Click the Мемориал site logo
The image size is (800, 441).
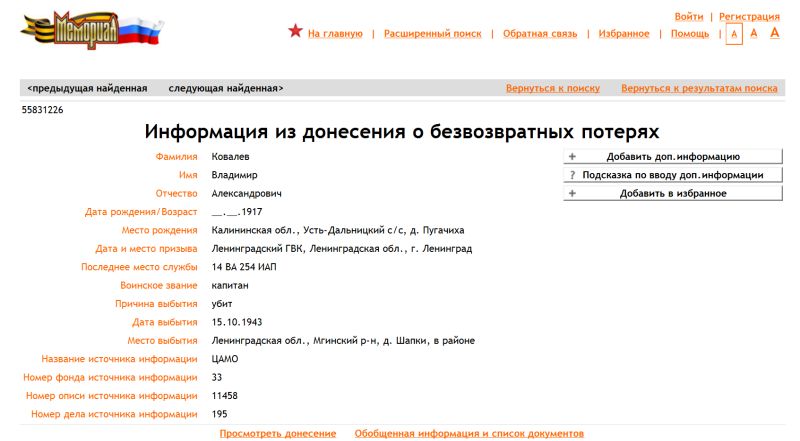click(92, 30)
